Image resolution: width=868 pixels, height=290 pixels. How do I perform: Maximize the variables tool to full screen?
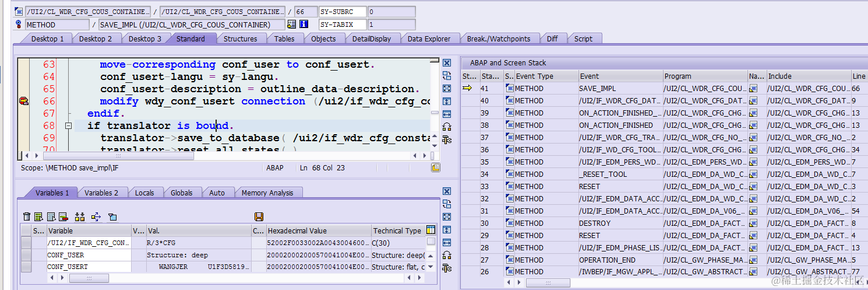point(447,216)
